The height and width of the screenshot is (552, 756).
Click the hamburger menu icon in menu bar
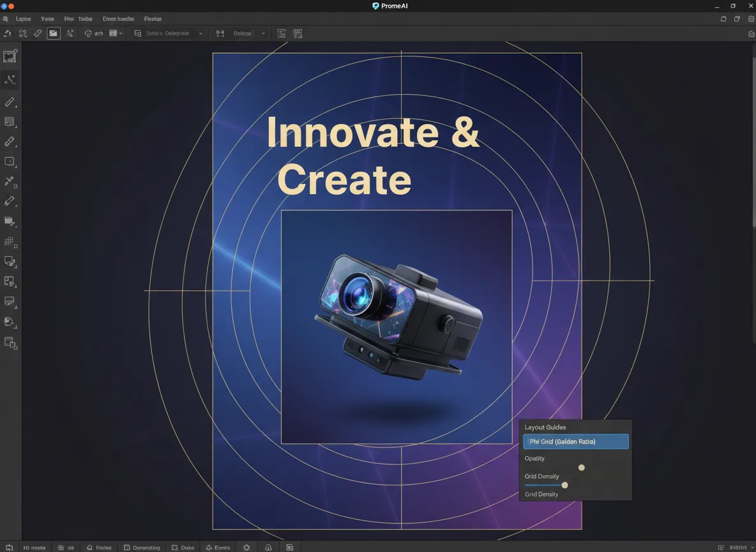click(x=6, y=19)
